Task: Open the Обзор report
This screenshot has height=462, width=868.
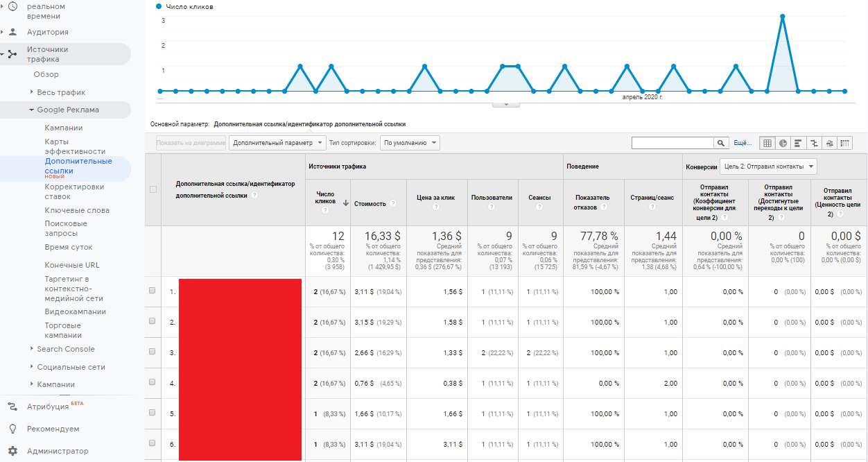Action: [x=46, y=74]
